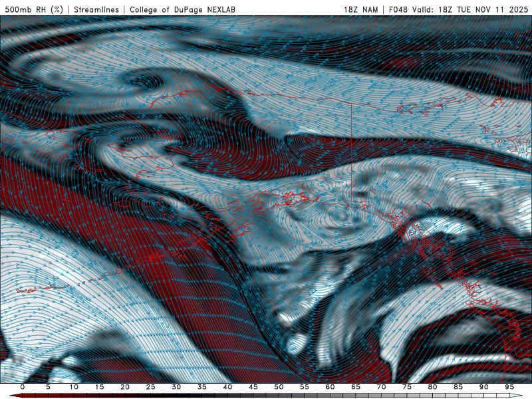Click the colorbar label "20"
The image size is (532, 399).
125,387
